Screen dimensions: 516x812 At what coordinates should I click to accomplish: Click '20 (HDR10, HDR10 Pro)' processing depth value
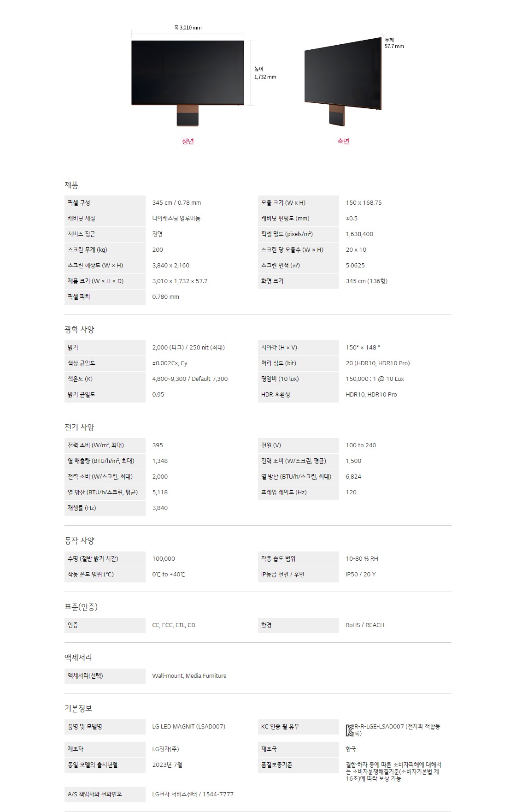378,363
